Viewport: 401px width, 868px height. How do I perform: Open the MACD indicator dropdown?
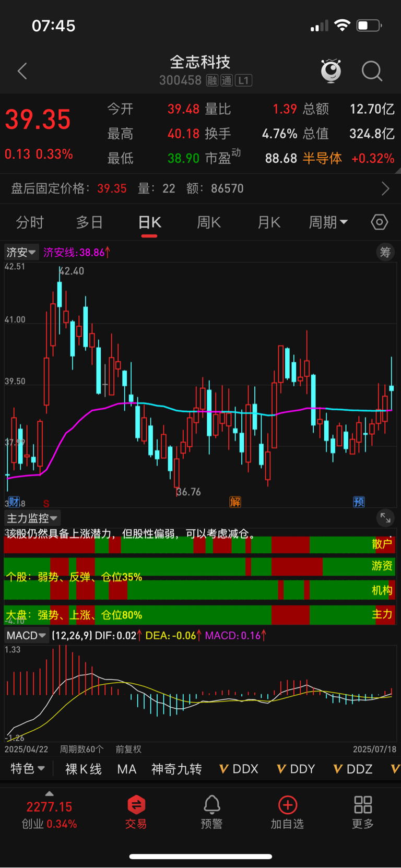coord(27,635)
